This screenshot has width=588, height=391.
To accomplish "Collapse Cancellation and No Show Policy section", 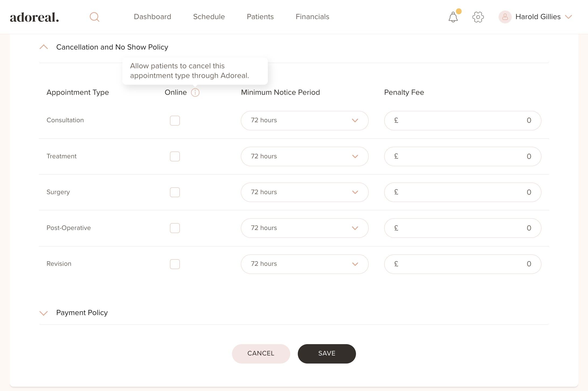I will 44,47.
